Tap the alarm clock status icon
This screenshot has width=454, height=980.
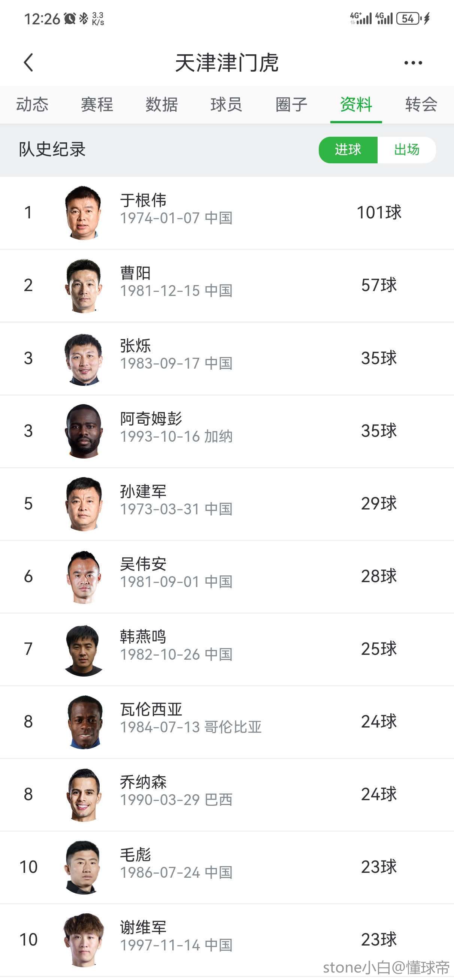[70, 18]
